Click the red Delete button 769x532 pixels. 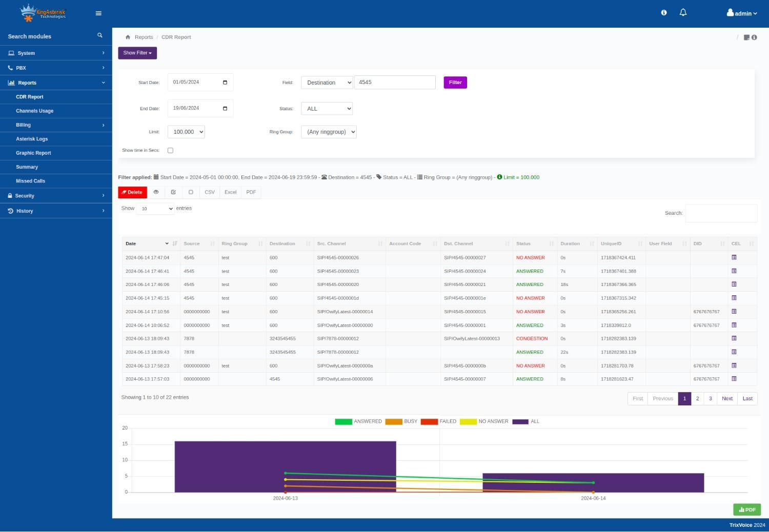[132, 192]
